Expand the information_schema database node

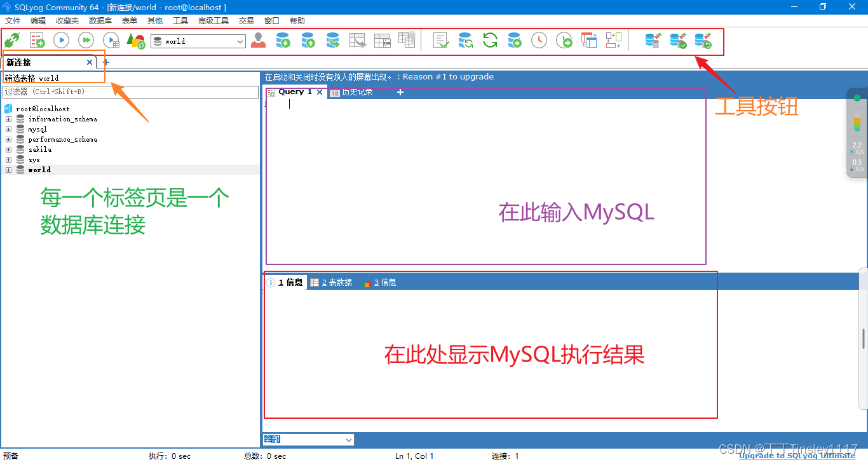point(9,119)
